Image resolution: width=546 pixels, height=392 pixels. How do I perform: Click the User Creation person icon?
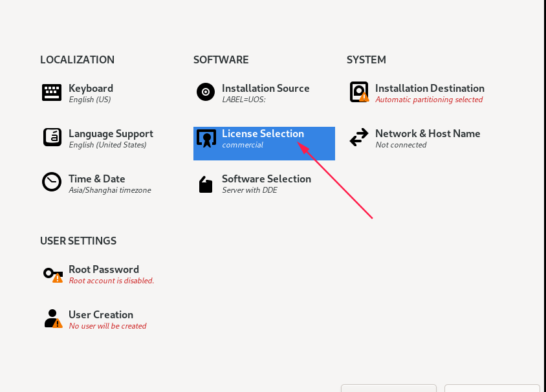(x=52, y=319)
